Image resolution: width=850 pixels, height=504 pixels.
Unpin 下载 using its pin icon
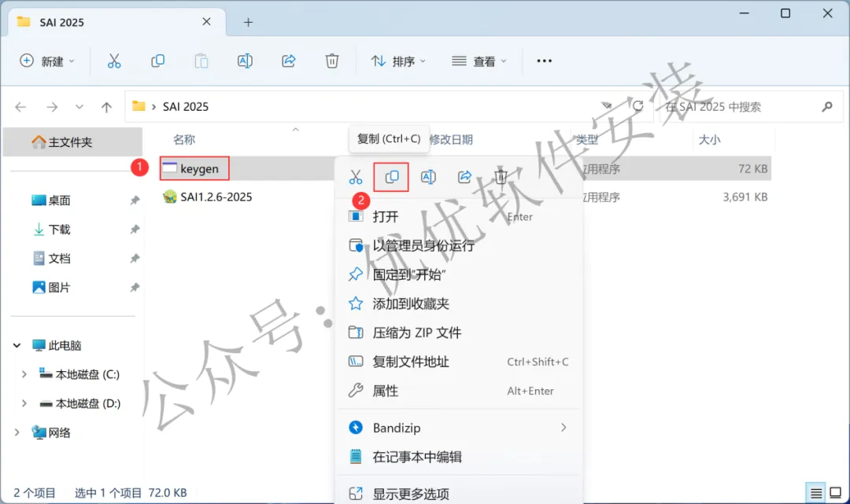click(135, 230)
